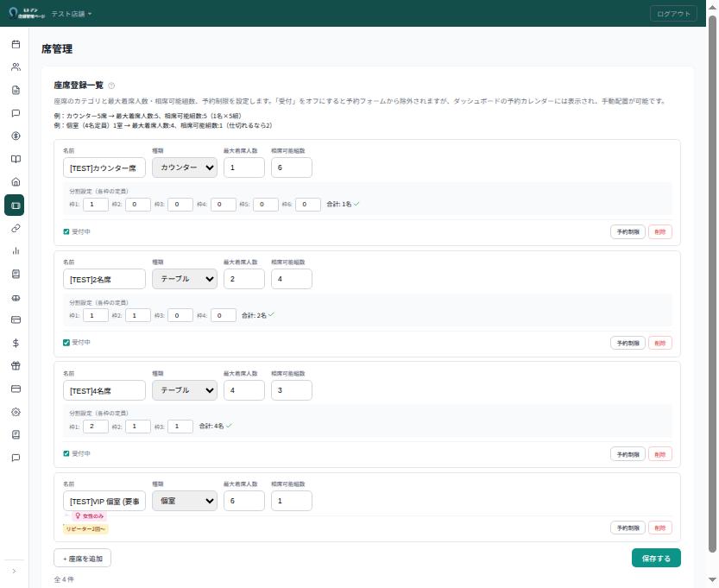Open the chat bubble icon below the document icon

coord(16,113)
